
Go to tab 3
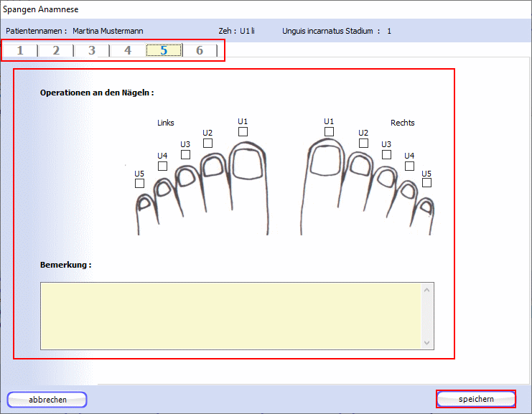pyautogui.click(x=92, y=50)
